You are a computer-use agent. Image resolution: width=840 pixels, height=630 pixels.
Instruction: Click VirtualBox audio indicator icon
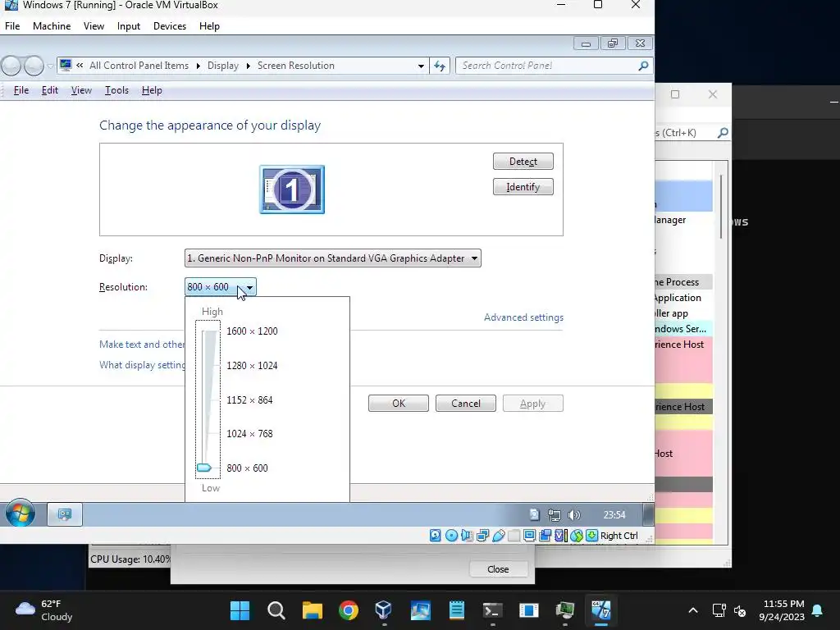(x=467, y=535)
